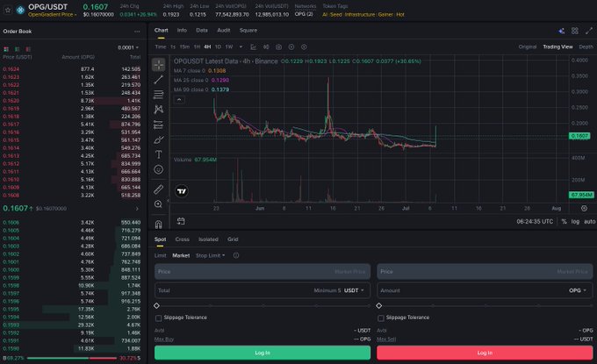
Task: Click the red Log In sell button
Action: coord(485,353)
